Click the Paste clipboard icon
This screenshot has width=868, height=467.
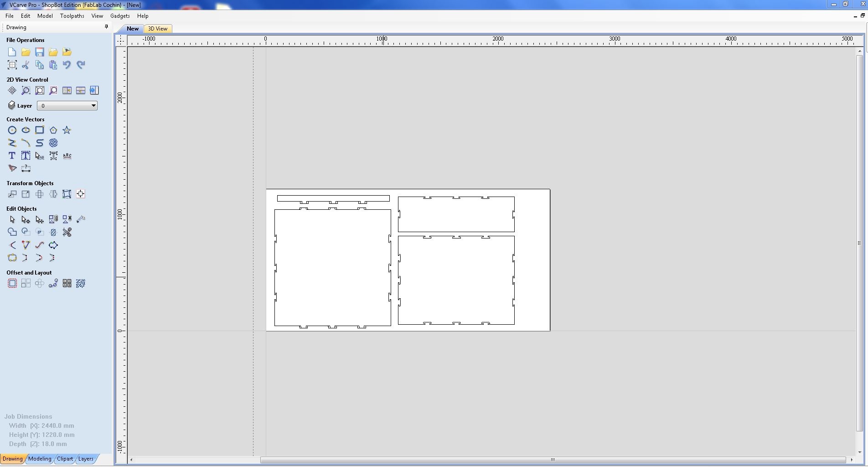(x=53, y=65)
